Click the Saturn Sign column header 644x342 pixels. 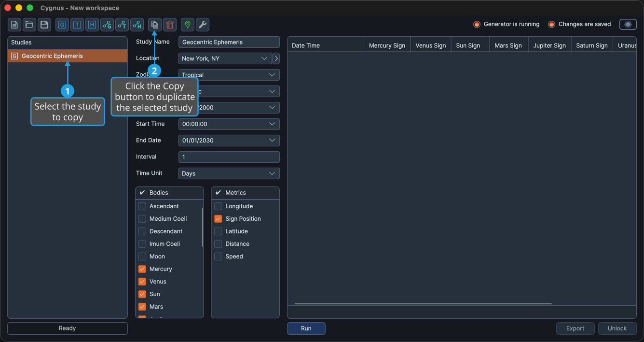(592, 45)
